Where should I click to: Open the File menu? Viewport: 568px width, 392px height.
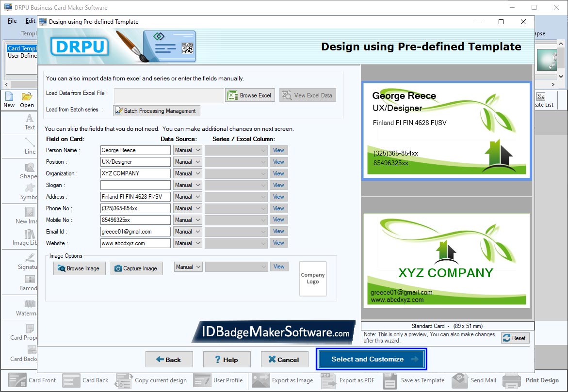tap(12, 21)
